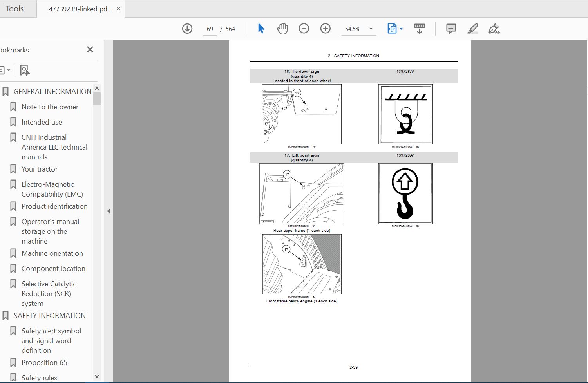Select the Proposition 65 bookmark
Image resolution: width=588 pixels, height=383 pixels.
44,363
